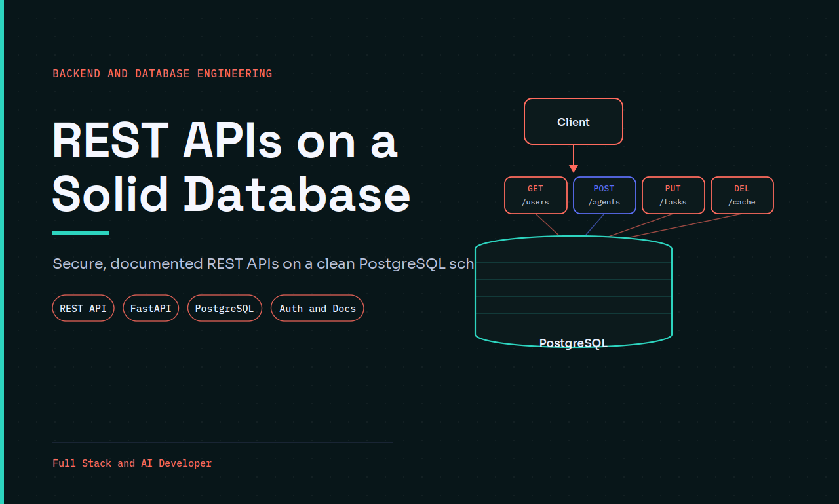
Task: Click the Full Stack and AI Developer footer
Action: pyautogui.click(x=132, y=463)
